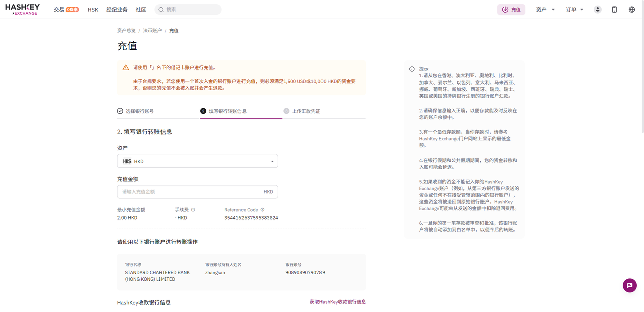Open the 资产总览 breadcrumb link

click(126, 31)
